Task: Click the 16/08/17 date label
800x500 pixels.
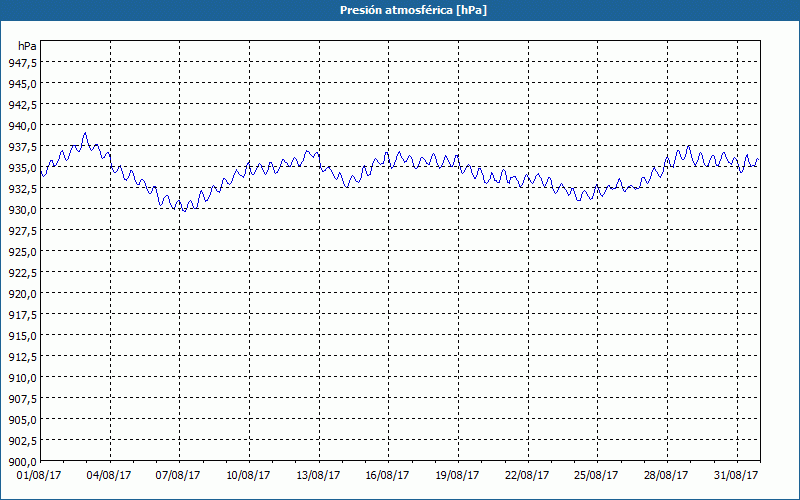Action: (387, 475)
